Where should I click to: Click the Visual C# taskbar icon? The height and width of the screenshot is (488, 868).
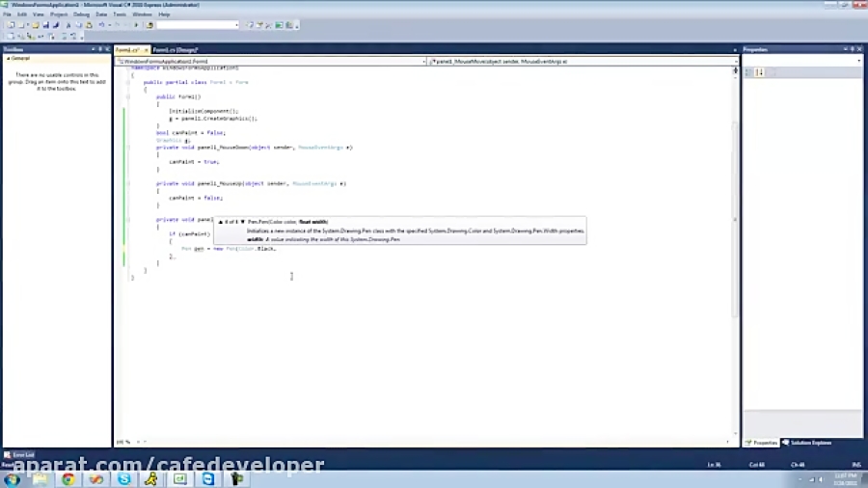coord(180,479)
